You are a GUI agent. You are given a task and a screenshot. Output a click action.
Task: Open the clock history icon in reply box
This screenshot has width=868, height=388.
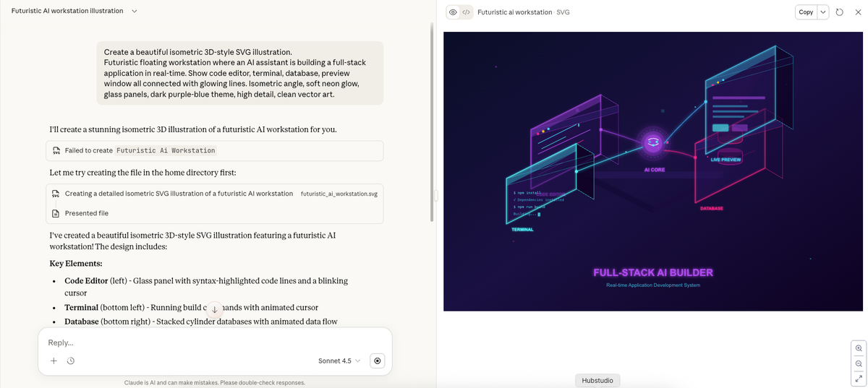(71, 361)
